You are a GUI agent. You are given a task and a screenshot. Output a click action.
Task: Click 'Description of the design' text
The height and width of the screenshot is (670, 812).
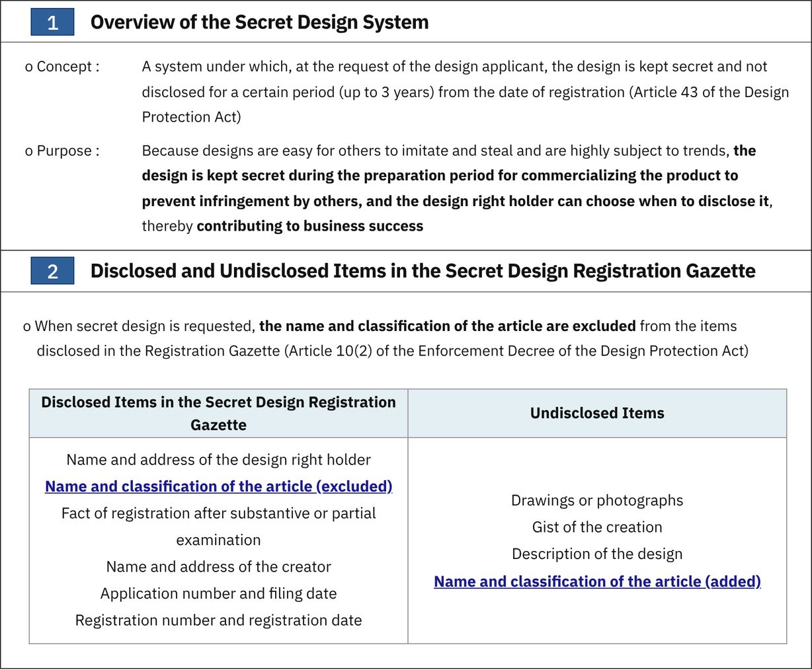coord(597,554)
